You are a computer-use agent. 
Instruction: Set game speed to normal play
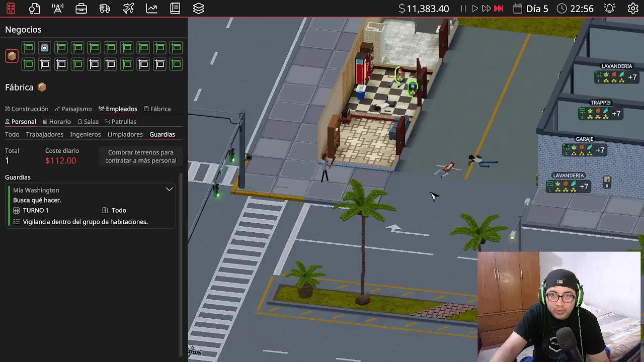(x=474, y=9)
